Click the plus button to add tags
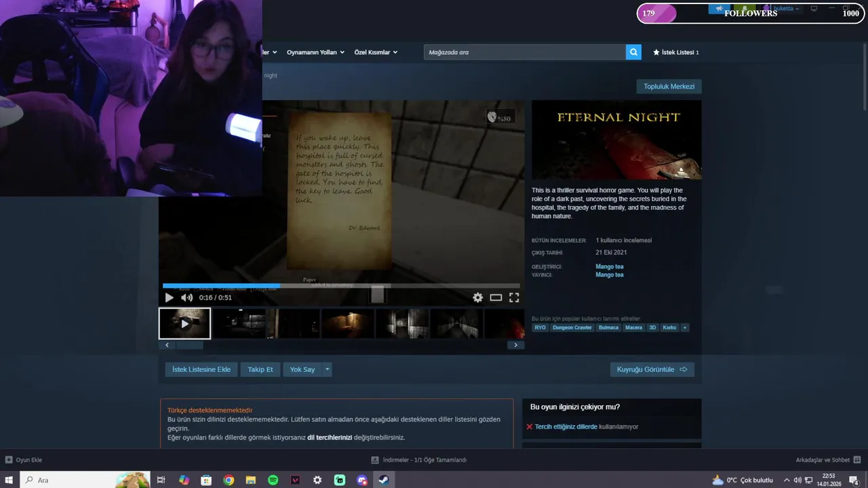The height and width of the screenshot is (488, 868). pos(685,327)
